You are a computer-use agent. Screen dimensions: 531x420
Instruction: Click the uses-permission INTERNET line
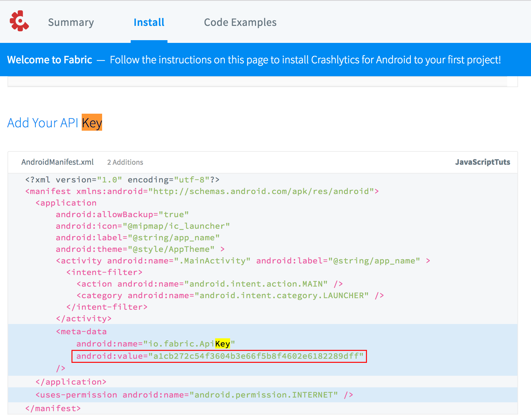(194, 395)
